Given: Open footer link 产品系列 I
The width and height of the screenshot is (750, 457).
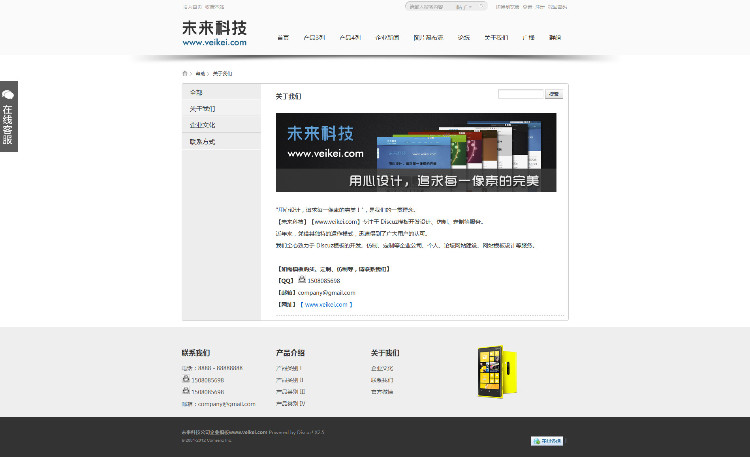Looking at the screenshot, I should coord(288,368).
